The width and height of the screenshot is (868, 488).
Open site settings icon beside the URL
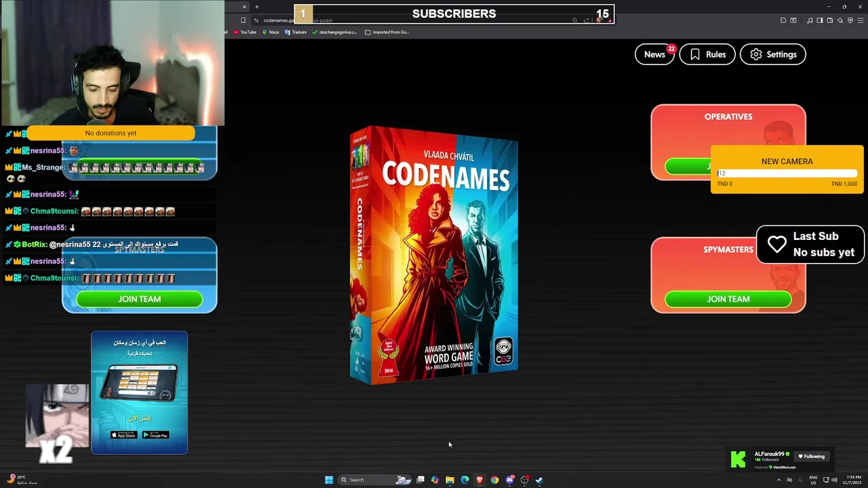(x=256, y=20)
